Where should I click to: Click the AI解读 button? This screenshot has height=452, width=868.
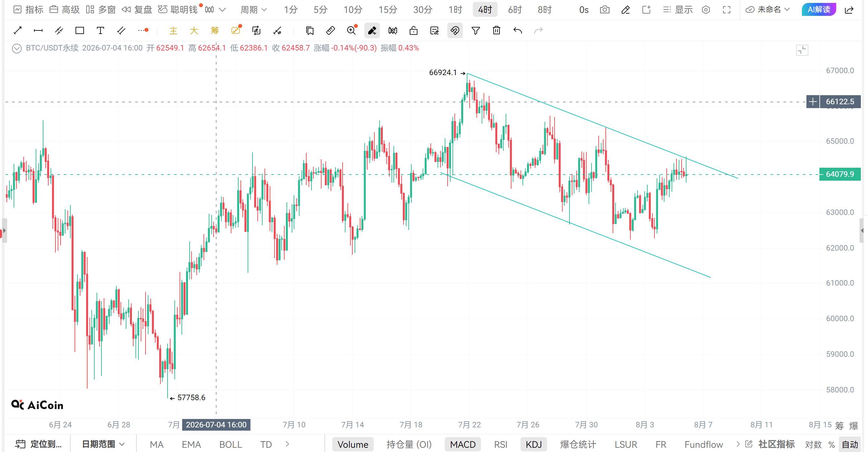point(819,9)
